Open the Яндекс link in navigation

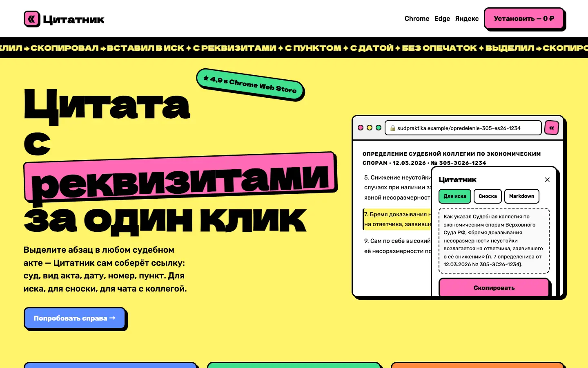coord(467,18)
